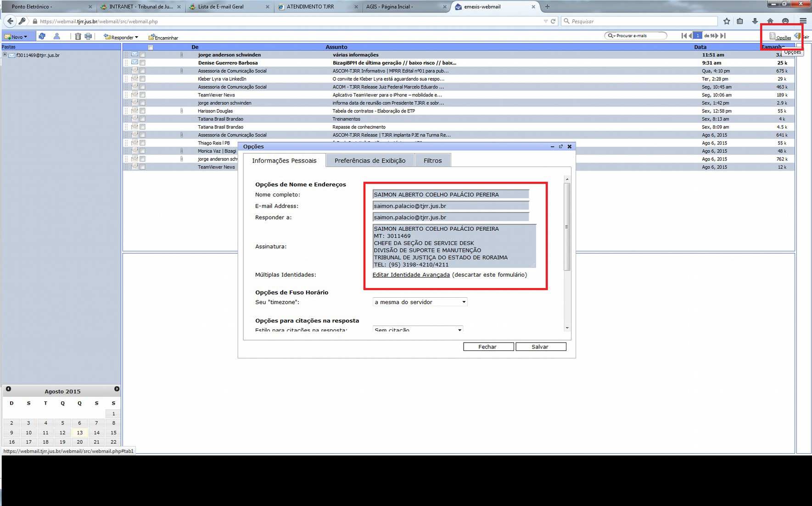
Task: Sort messages by the De column
Action: [195, 47]
